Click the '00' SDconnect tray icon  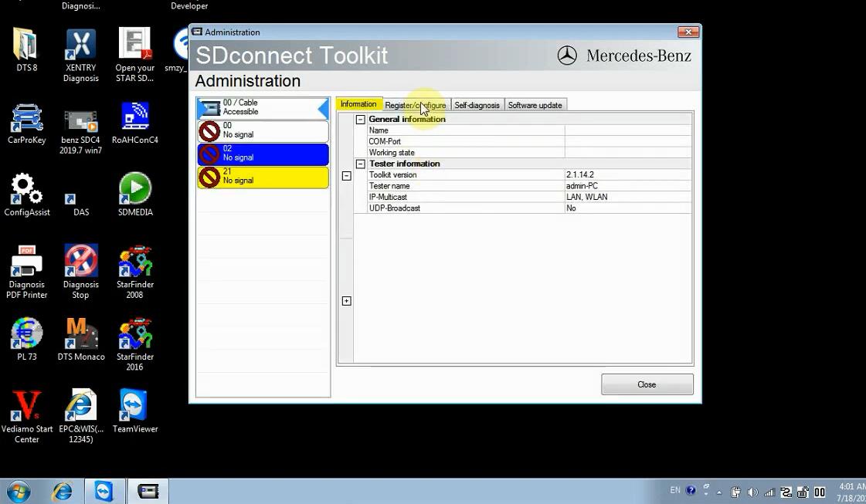pyautogui.click(x=820, y=492)
